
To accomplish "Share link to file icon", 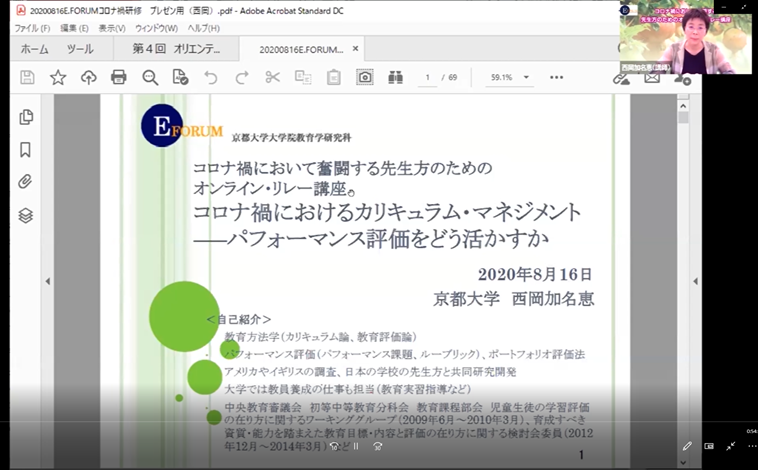I will click(x=621, y=79).
